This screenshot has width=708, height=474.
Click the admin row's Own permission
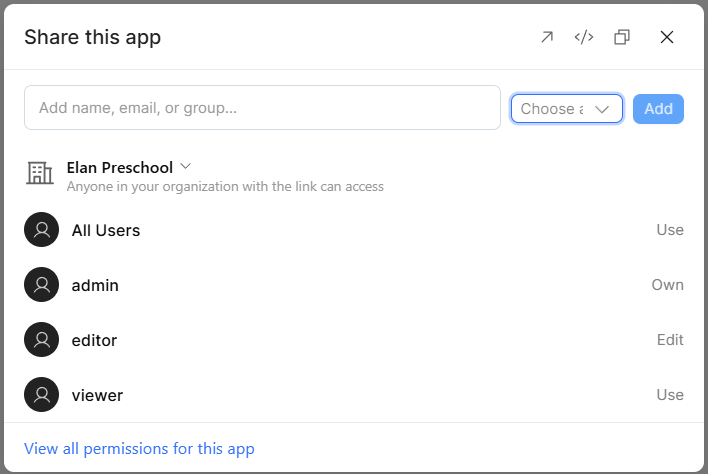click(x=667, y=285)
